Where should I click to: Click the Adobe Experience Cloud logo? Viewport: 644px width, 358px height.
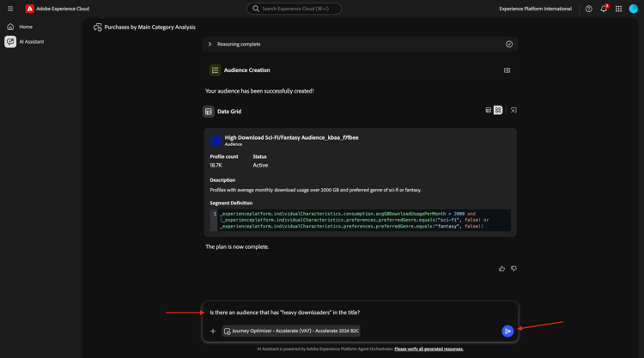coord(29,9)
